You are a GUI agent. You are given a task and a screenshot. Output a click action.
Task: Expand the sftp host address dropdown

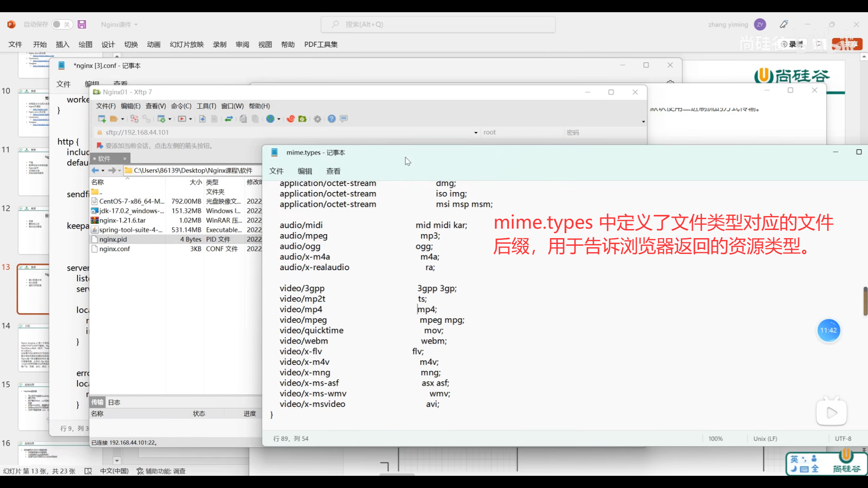click(476, 132)
